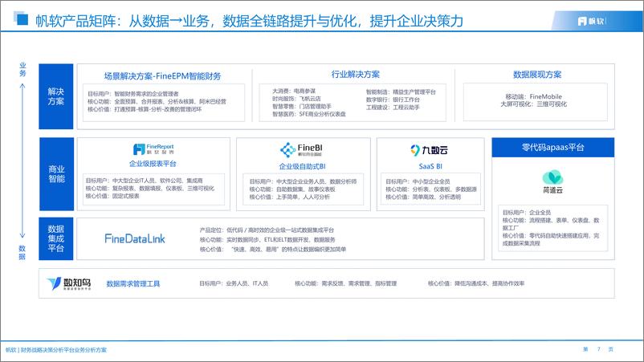This screenshot has height=362, width=644.
Task: Click the 帆软 logo in top-right banner
Action: coord(591,21)
